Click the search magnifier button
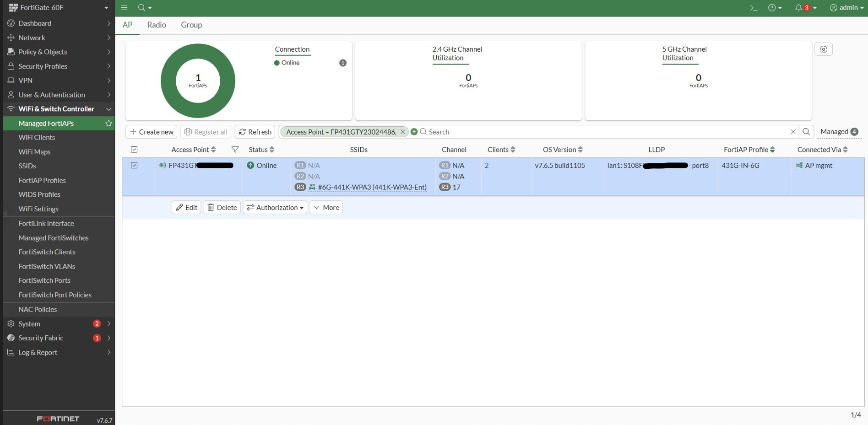This screenshot has width=868, height=425. point(806,132)
